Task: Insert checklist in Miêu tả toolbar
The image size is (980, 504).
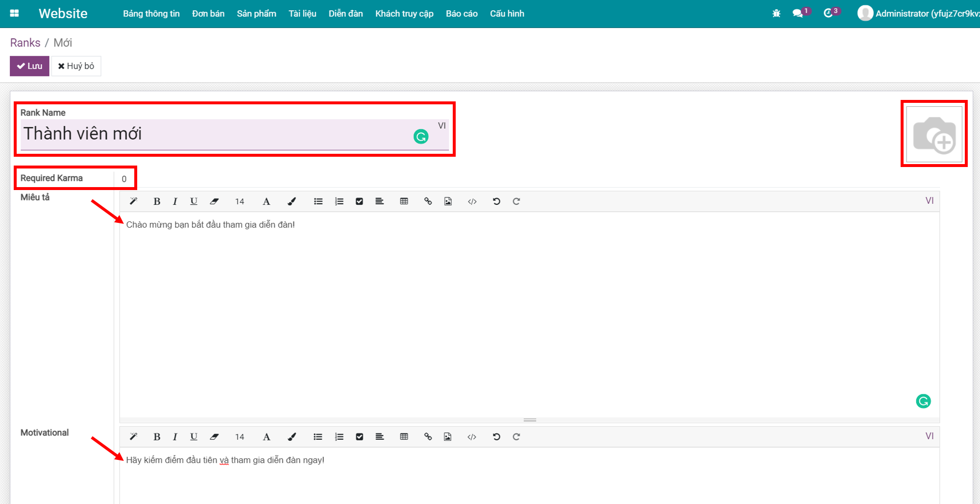Action: (359, 201)
